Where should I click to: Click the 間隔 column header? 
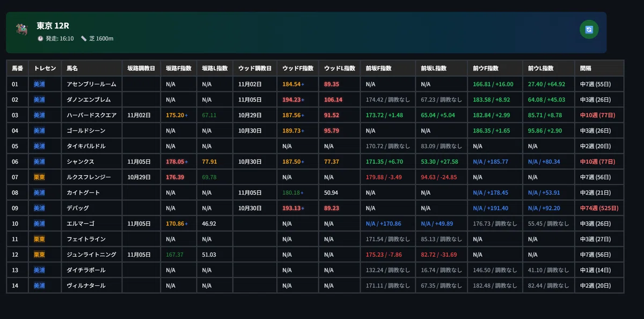599,68
